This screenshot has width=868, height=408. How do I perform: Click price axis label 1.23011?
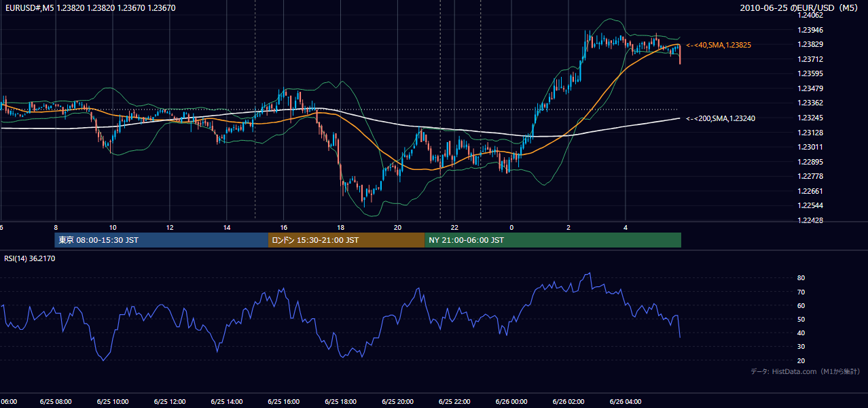coord(811,147)
